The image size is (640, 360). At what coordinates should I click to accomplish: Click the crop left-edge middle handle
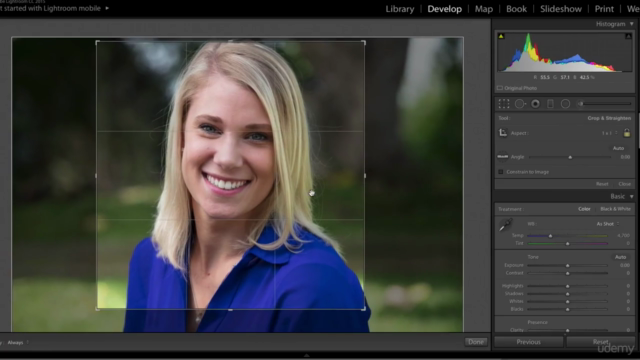tap(96, 176)
